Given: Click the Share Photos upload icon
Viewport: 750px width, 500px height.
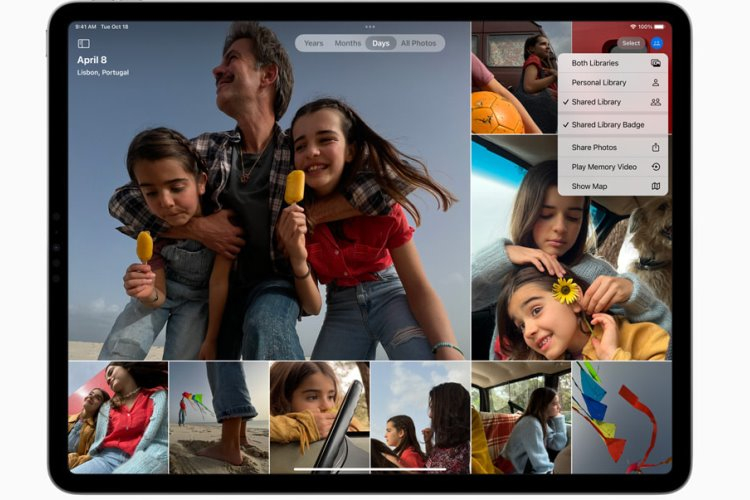Looking at the screenshot, I should coord(655,147).
